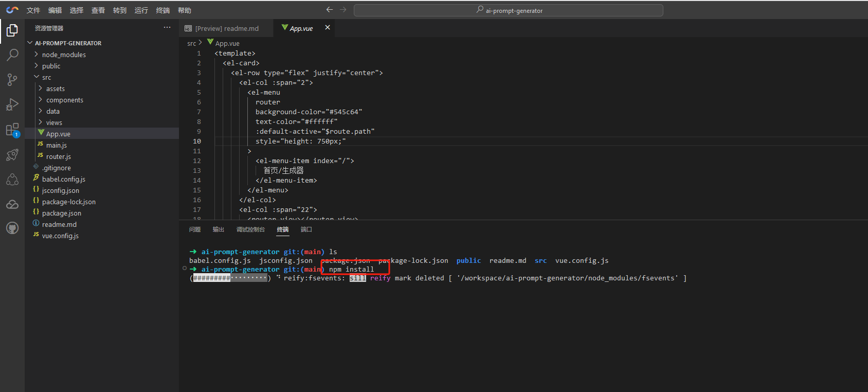Go forward with the right arrow

(343, 10)
